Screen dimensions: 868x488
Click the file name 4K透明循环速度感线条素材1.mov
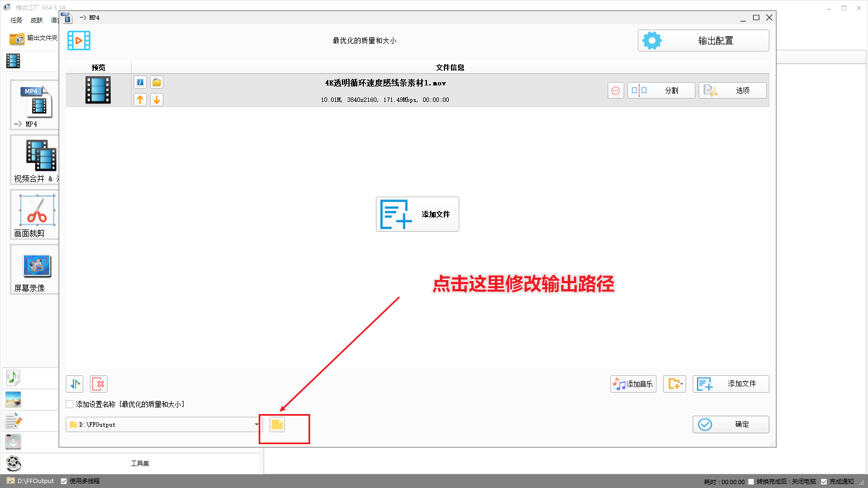pos(385,83)
